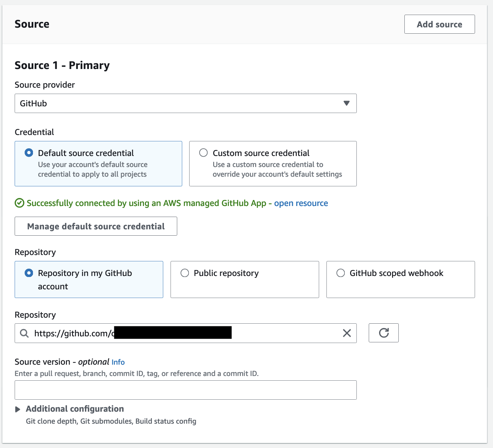
Task: Click the Add source button
Action: click(439, 24)
